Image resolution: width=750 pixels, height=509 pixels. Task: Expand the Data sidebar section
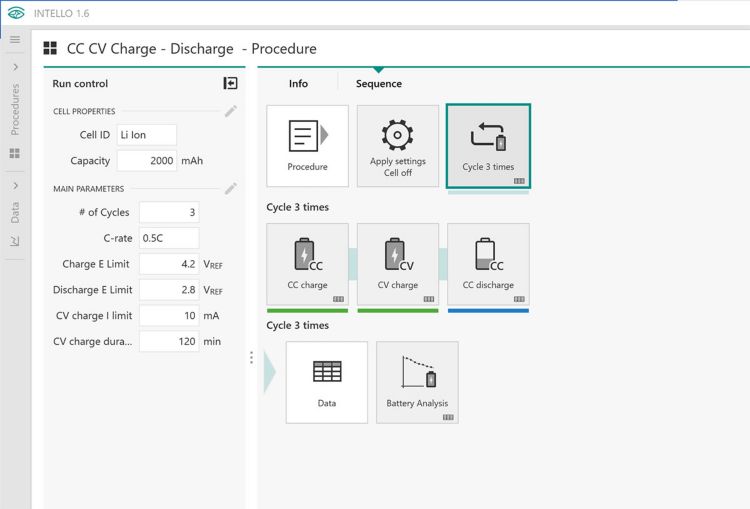tap(15, 186)
